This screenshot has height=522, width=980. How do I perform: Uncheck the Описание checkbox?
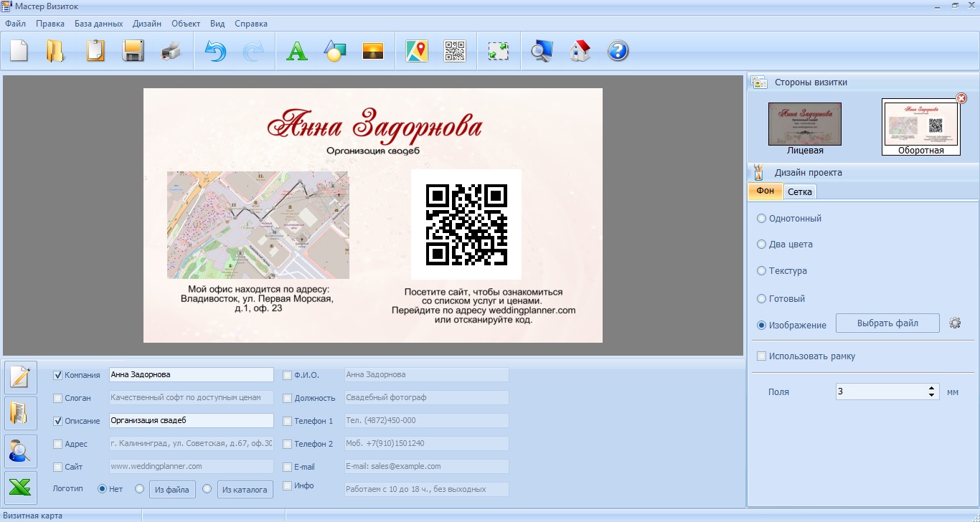tap(58, 421)
